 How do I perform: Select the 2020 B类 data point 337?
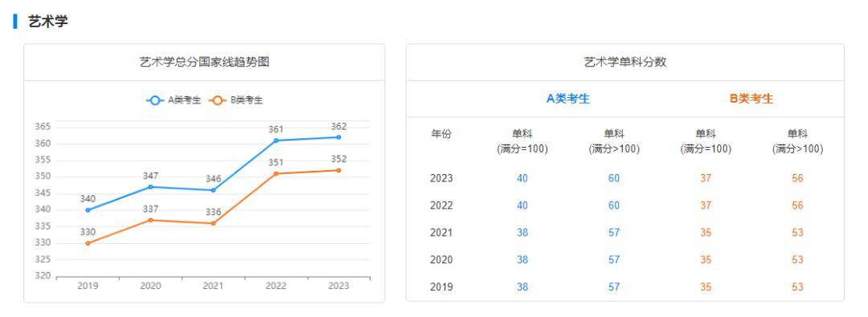click(150, 220)
